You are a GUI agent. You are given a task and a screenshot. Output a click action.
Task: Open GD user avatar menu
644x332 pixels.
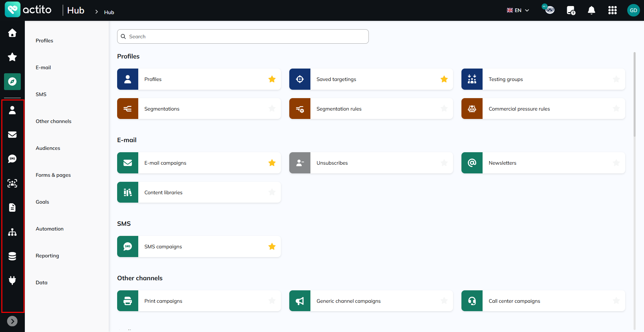(x=634, y=10)
